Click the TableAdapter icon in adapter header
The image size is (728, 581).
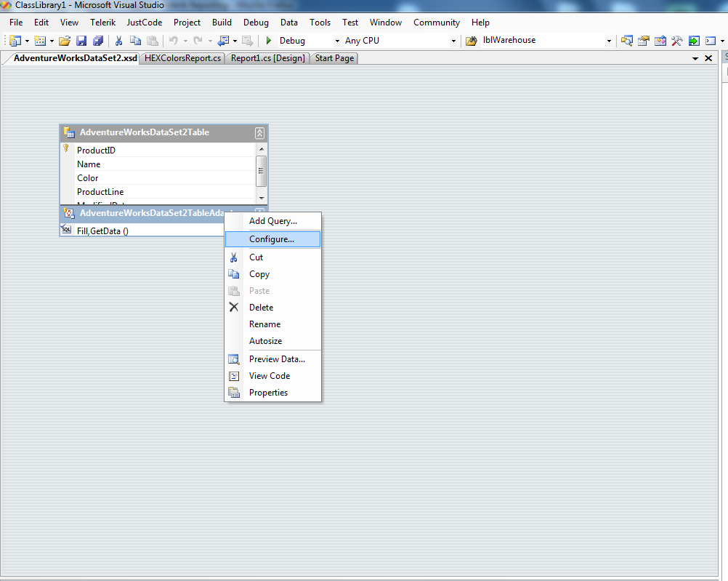pyautogui.click(x=69, y=213)
